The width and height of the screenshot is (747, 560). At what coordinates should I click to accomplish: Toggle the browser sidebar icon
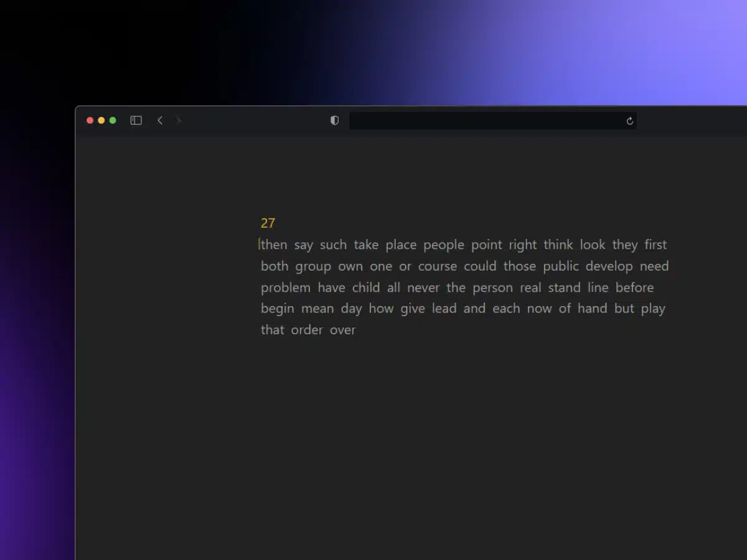pyautogui.click(x=136, y=121)
